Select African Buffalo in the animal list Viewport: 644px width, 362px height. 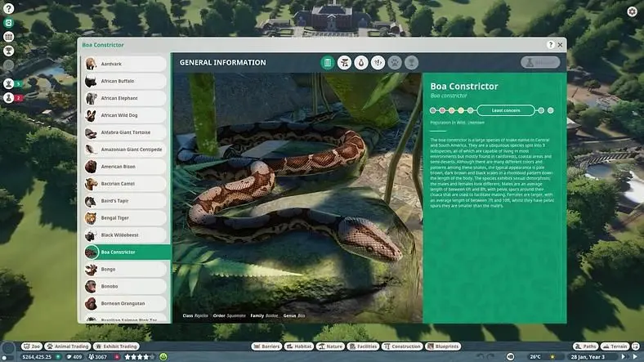pos(125,81)
